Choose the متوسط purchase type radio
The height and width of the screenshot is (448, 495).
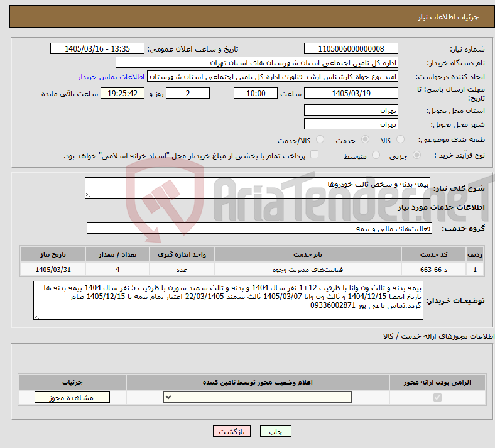[376, 155]
